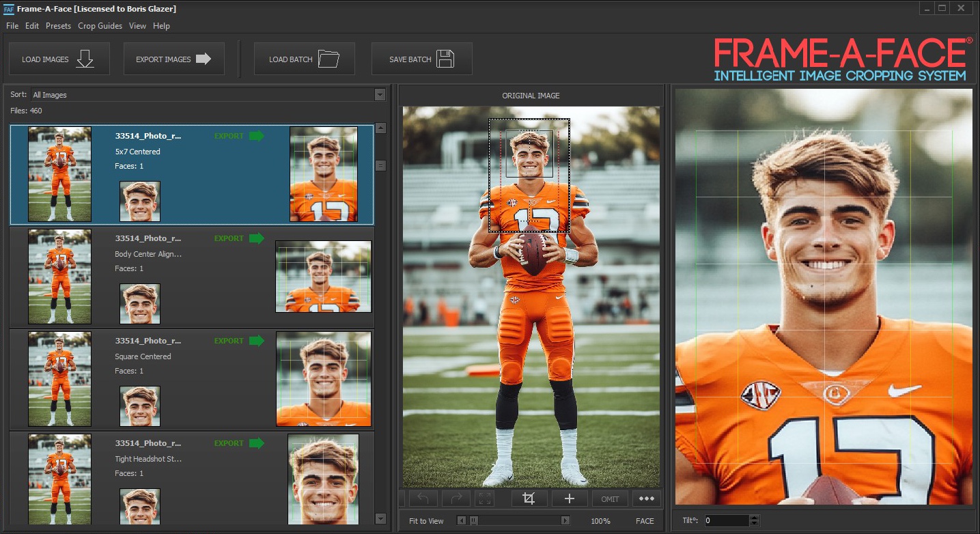The image size is (980, 534).
Task: Toggle the FACE mode label
Action: pyautogui.click(x=644, y=521)
